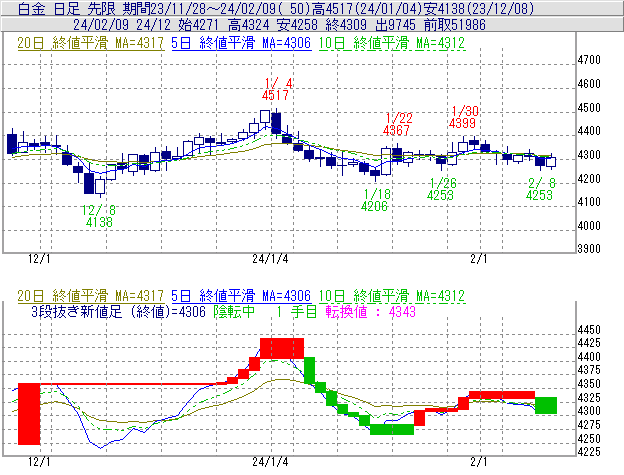Click the 10日 終値平滑 MA=4312 label in the upper chart
The width and height of the screenshot is (624, 475).
click(x=392, y=43)
